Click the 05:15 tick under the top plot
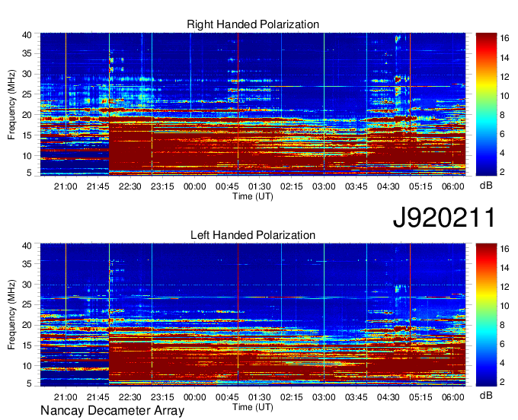 tap(420, 186)
